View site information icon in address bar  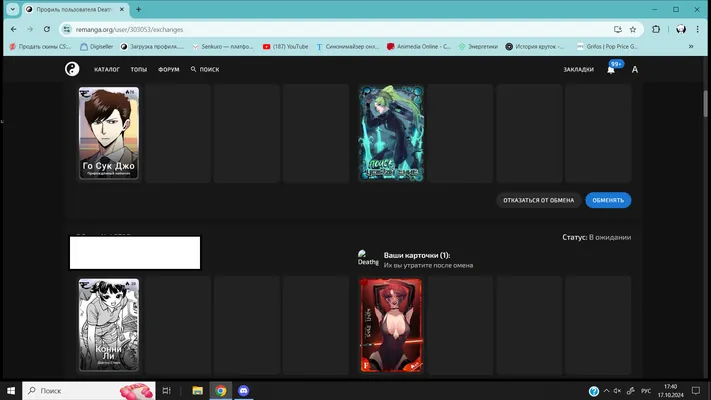coord(67,29)
